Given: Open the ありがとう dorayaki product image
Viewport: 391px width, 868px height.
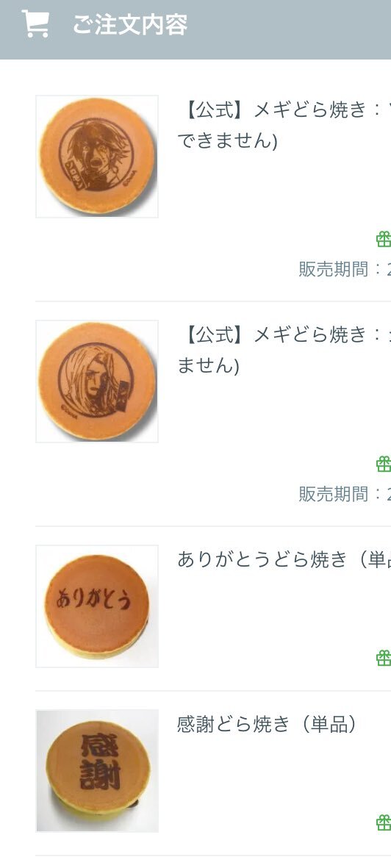Looking at the screenshot, I should (97, 606).
